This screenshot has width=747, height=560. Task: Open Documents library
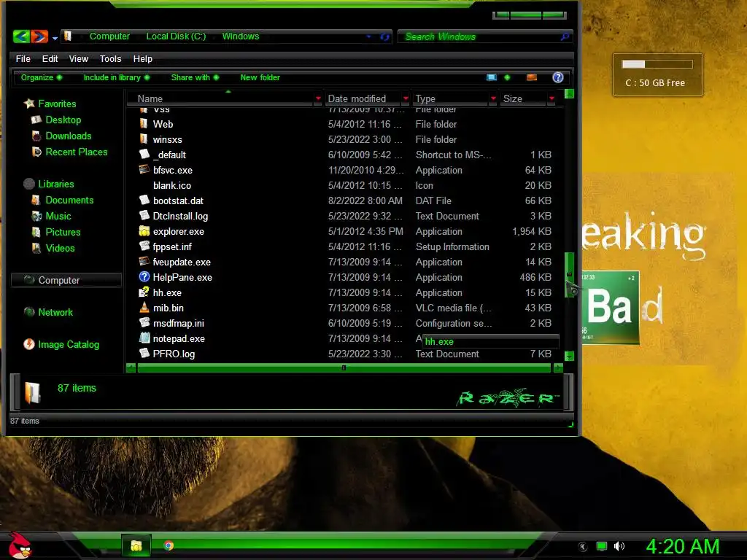click(69, 200)
